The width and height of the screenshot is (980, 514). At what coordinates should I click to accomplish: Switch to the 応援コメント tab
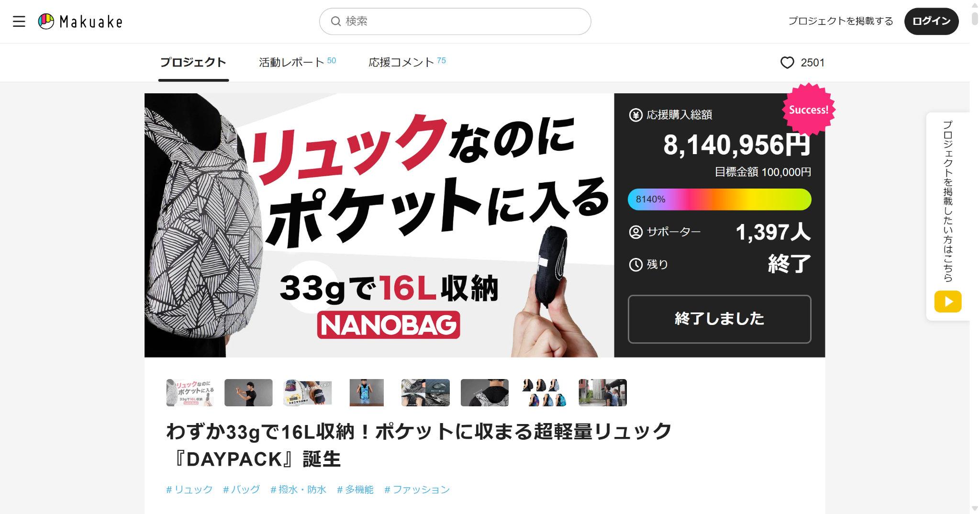(407, 62)
